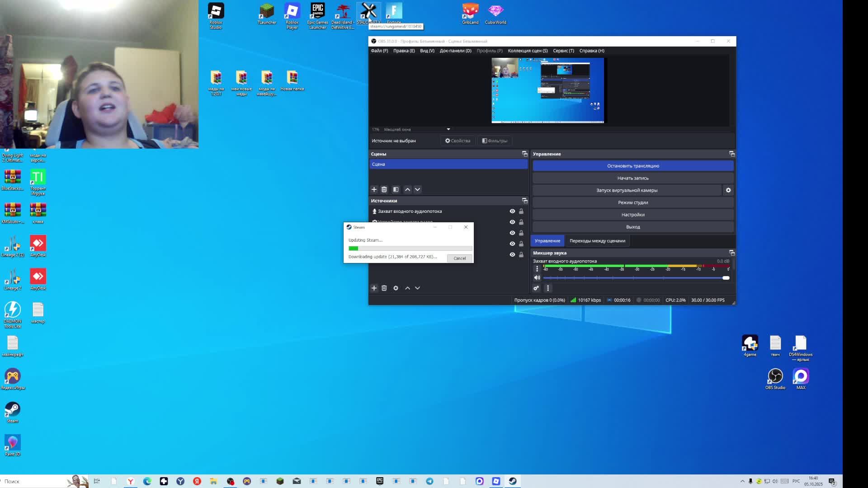Image resolution: width=868 pixels, height=488 pixels.
Task: Delete selected source with trash icon
Action: pyautogui.click(x=384, y=288)
